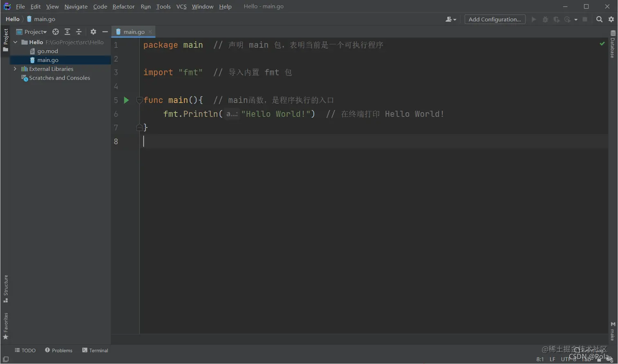Image resolution: width=618 pixels, height=364 pixels.
Task: Toggle the Favorites tool window tab
Action: 5,326
